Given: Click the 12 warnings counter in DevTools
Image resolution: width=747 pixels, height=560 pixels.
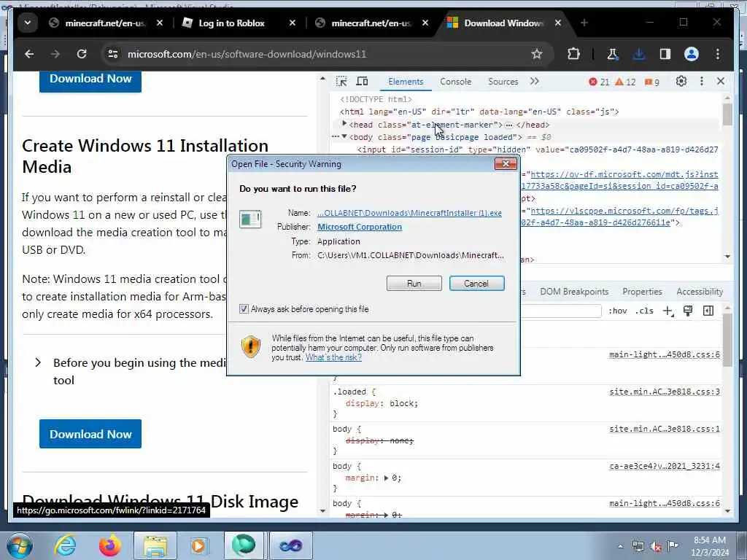Looking at the screenshot, I should click(625, 82).
